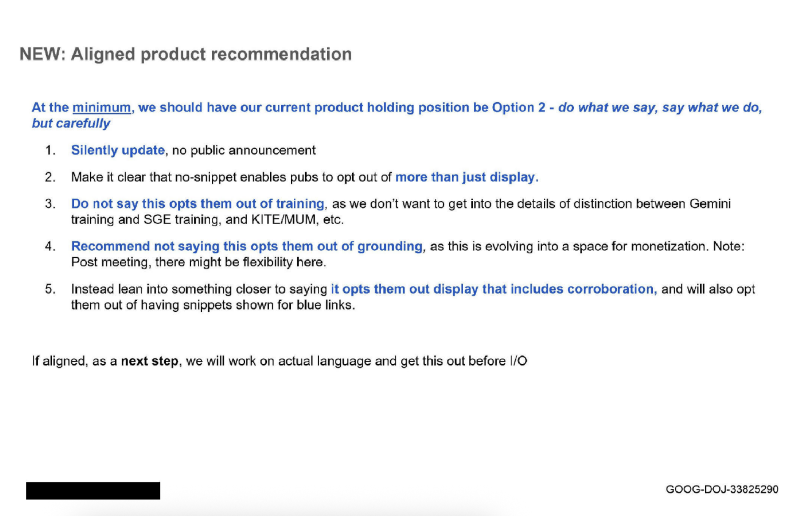The image size is (812, 516).
Task: Click the phrase "no public announcement"
Action: click(244, 150)
